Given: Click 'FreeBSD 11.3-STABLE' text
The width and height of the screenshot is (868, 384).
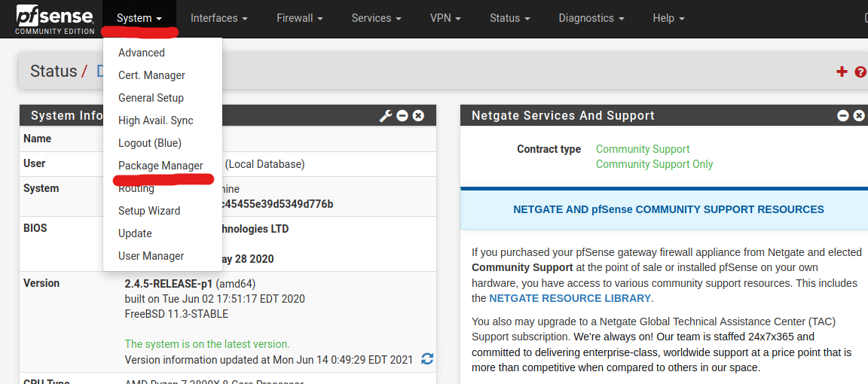Looking at the screenshot, I should point(176,314).
